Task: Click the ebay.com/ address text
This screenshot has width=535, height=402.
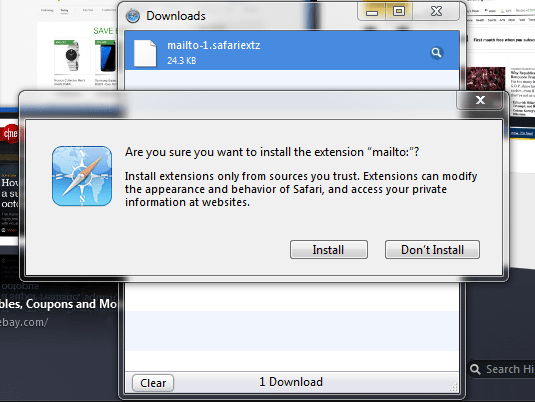Action: pyautogui.click(x=24, y=322)
